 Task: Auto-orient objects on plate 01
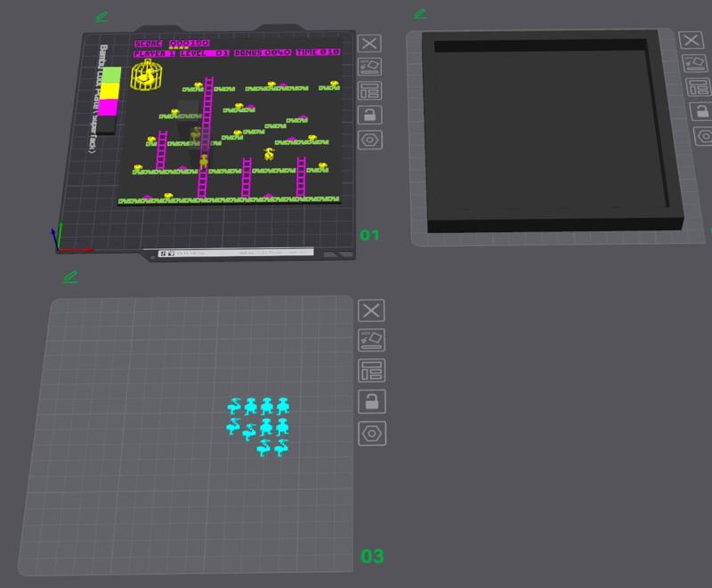pyautogui.click(x=369, y=67)
